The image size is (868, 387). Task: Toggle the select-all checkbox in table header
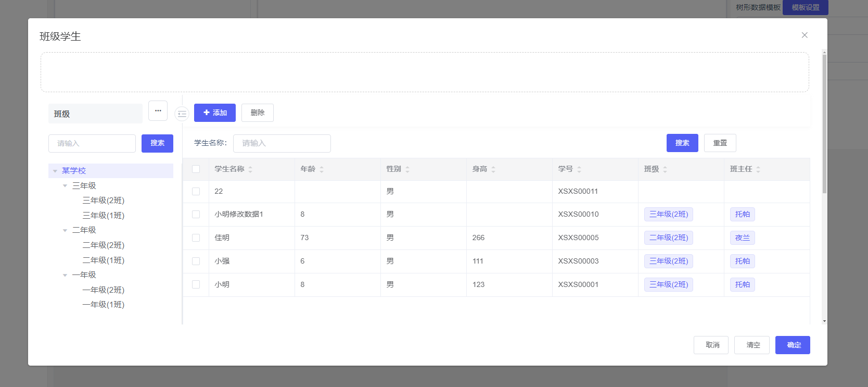click(196, 169)
